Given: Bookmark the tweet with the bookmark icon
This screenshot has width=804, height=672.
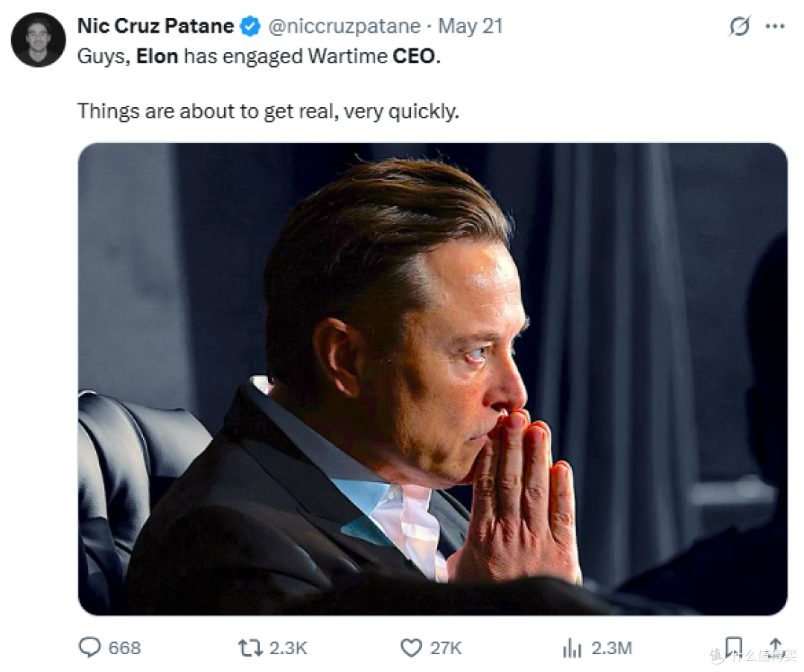Looking at the screenshot, I should coord(734,647).
